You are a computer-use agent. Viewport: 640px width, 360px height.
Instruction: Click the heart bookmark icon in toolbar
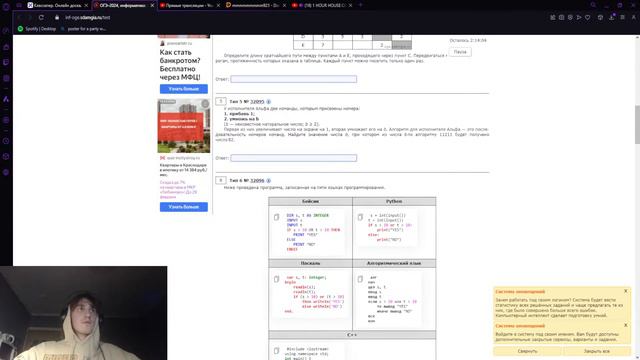587,18
